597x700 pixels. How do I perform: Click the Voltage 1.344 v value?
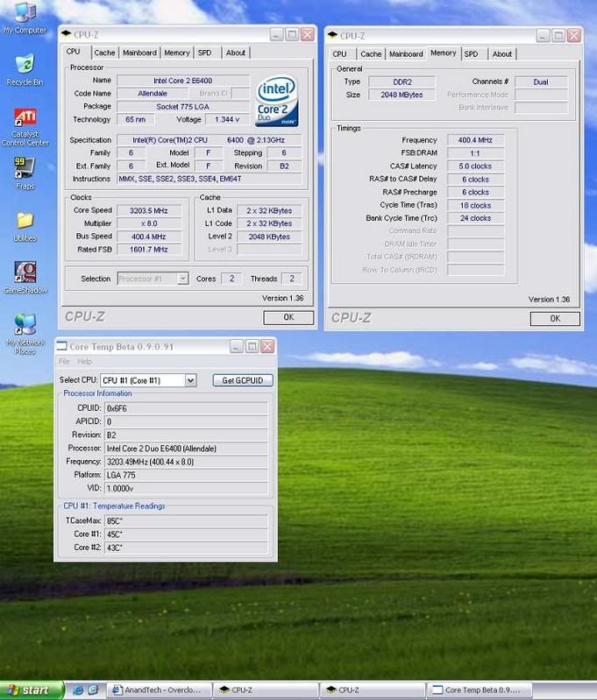click(227, 120)
